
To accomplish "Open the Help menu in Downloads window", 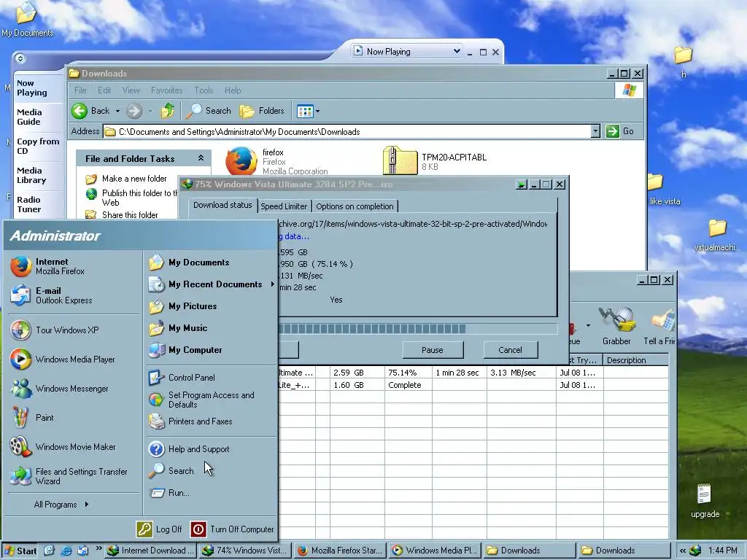I will [x=233, y=90].
